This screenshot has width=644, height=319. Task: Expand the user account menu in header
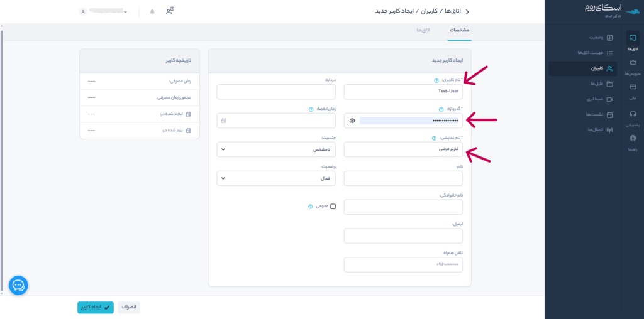104,12
